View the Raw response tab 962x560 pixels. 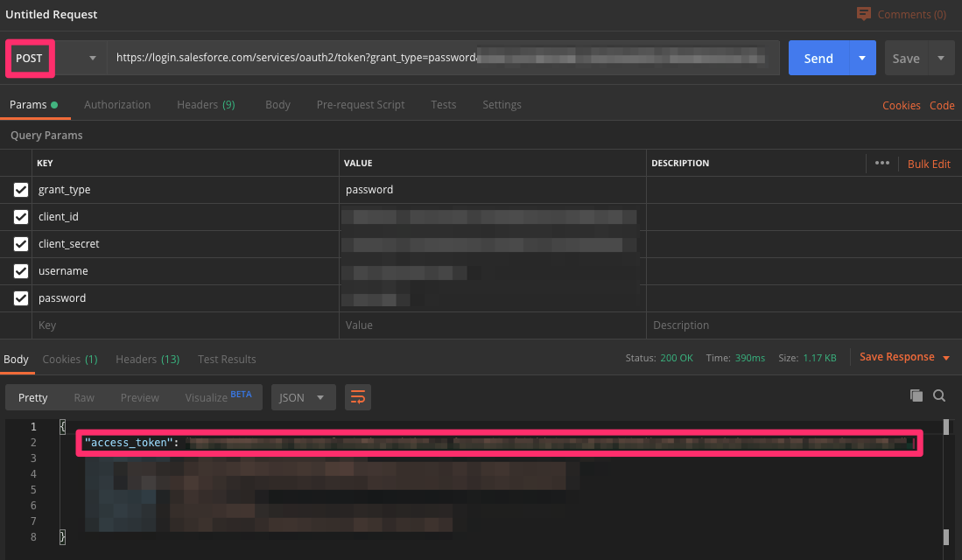pyautogui.click(x=84, y=396)
